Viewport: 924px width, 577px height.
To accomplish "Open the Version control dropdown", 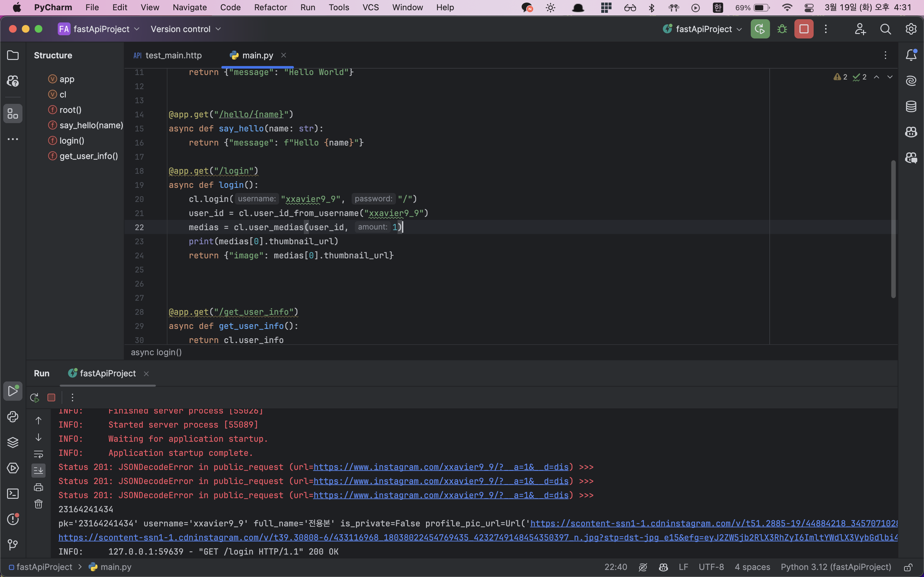I will coord(186,29).
